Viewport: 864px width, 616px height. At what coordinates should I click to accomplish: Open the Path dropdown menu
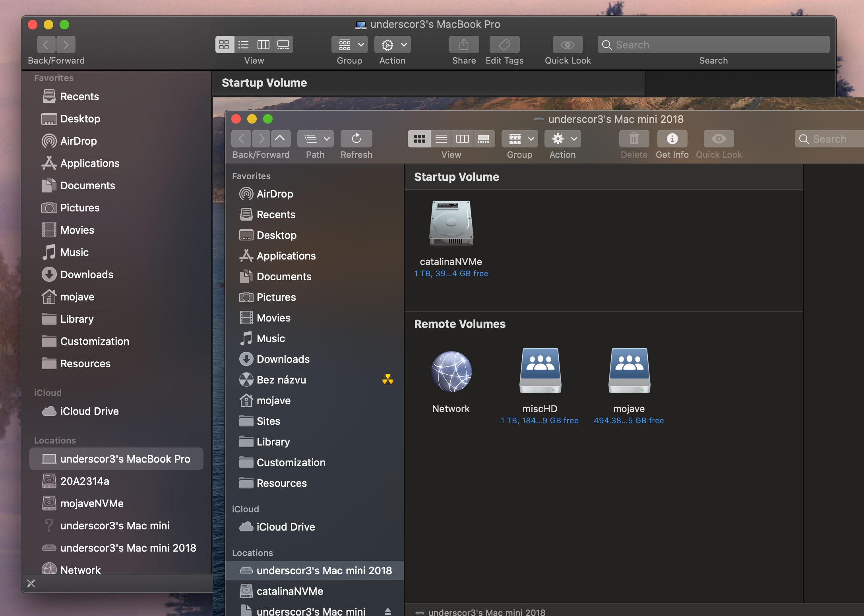[316, 139]
